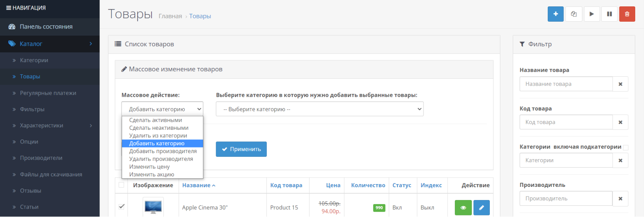Open the Выберите категорию dropdown
644x217 pixels.
pos(320,109)
